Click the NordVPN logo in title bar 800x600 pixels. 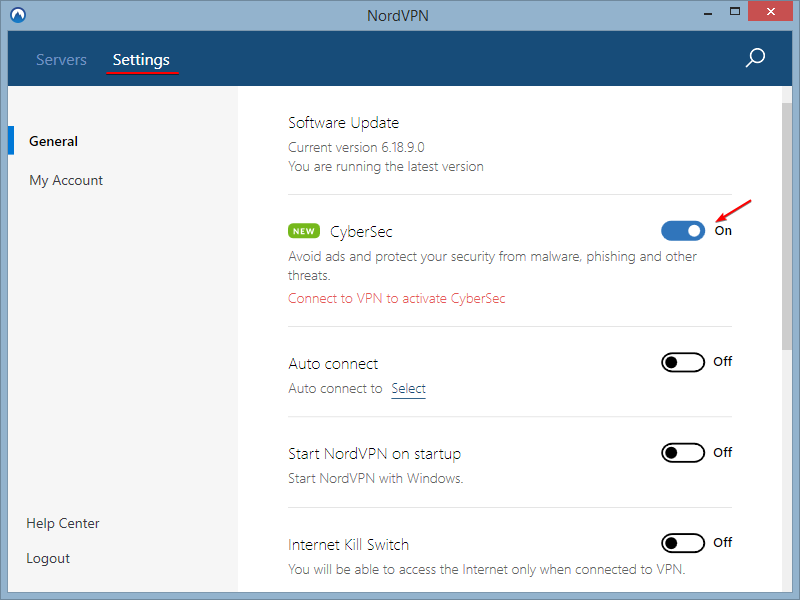[18, 15]
